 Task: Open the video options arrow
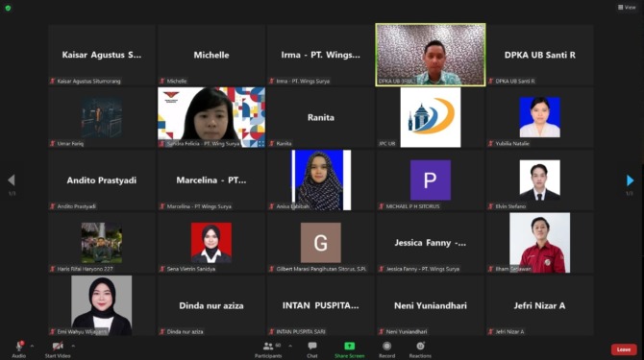click(x=73, y=346)
